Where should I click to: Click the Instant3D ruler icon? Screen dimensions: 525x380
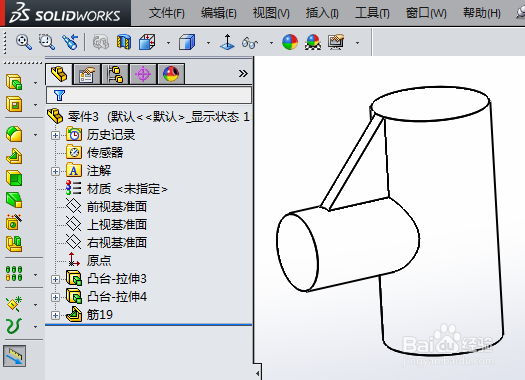click(15, 356)
